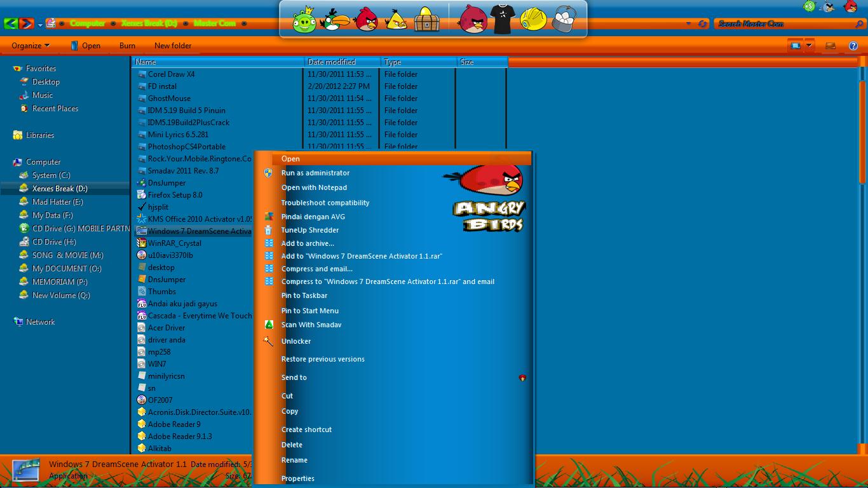Select the hjsplit file with checkmark icon

coord(158,207)
